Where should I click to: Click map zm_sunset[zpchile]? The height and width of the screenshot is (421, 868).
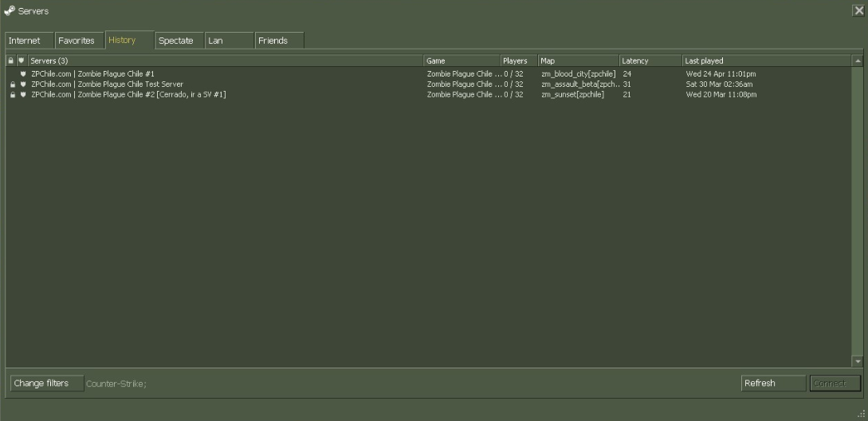[x=573, y=95]
